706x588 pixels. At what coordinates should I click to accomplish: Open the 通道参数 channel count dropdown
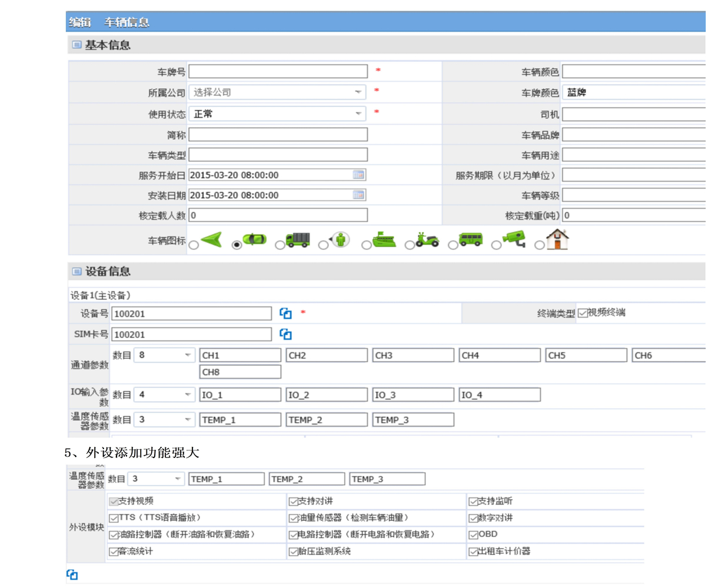(x=188, y=355)
